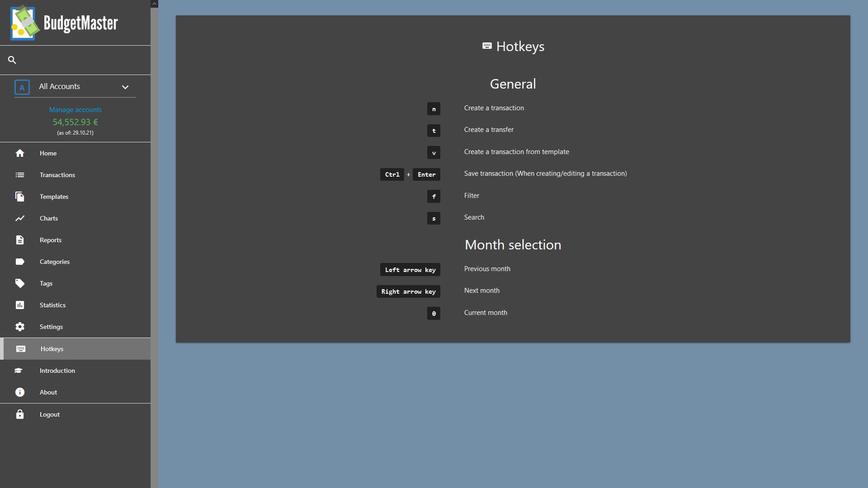Viewport: 868px width, 488px height.
Task: Click the 'f' Filter hotkey badge
Action: pyautogui.click(x=434, y=196)
